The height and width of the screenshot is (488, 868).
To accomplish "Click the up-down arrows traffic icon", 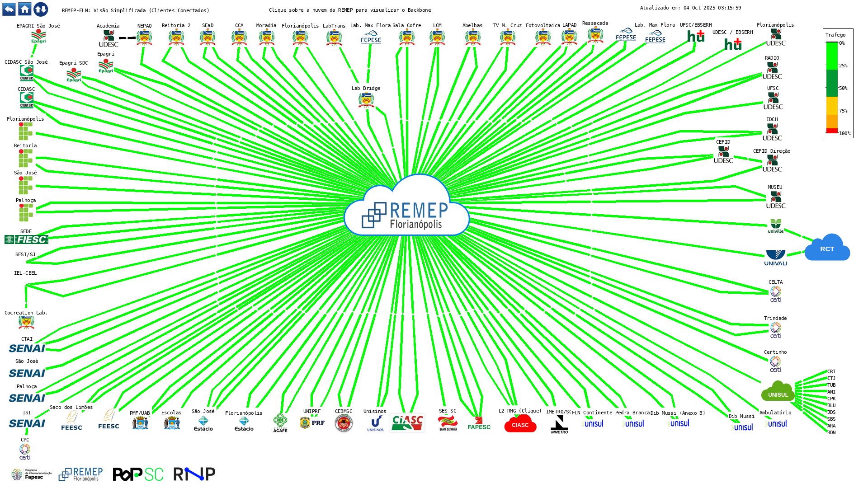I will [41, 9].
